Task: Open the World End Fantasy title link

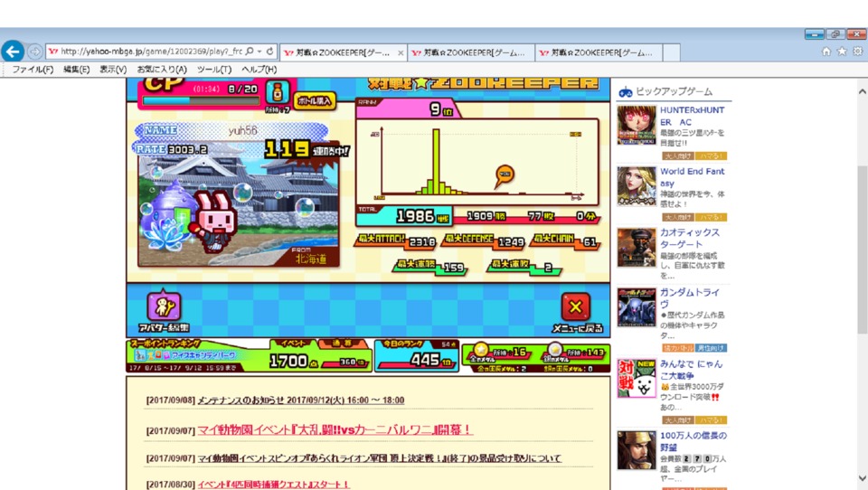Action: tap(692, 177)
